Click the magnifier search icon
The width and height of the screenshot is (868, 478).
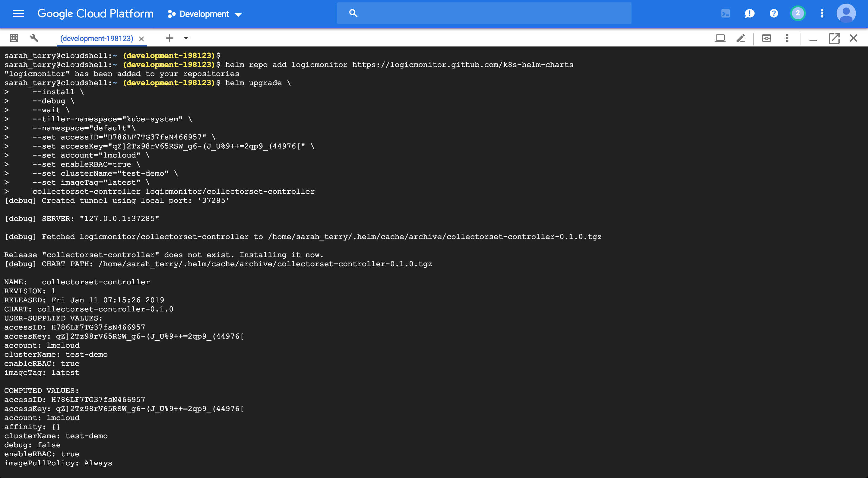[353, 13]
